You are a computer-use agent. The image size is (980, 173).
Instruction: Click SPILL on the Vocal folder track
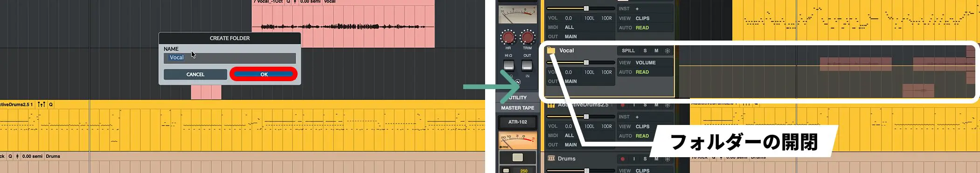point(628,50)
